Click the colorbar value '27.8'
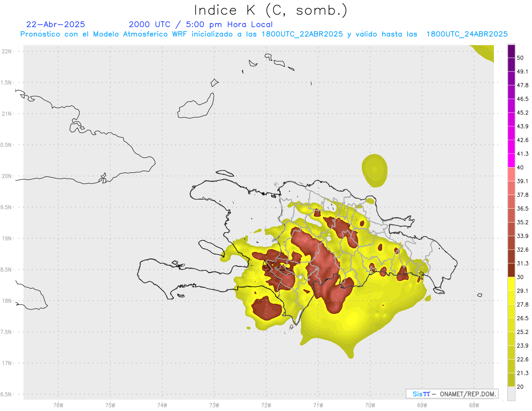 (523, 304)
